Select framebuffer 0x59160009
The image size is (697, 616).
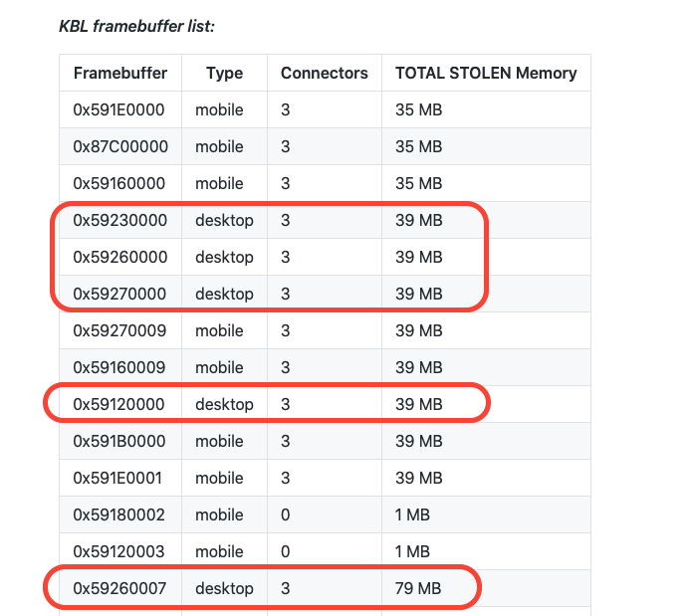[118, 367]
